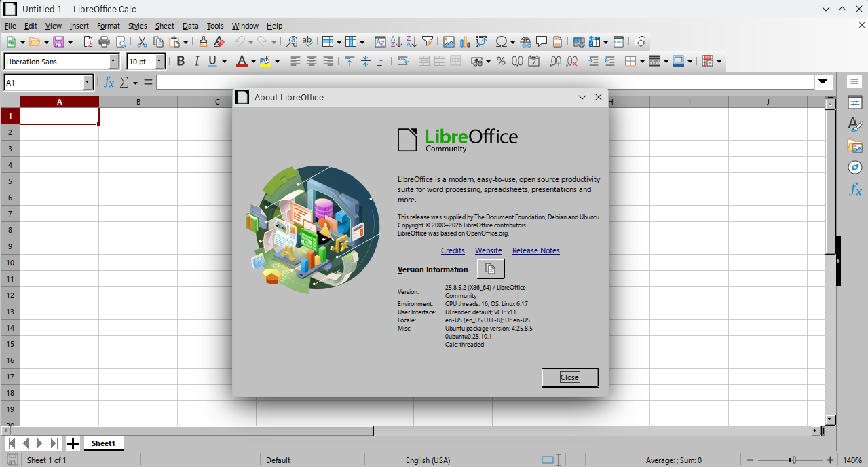The image size is (868, 467).
Task: Click Sort Ascending icon
Action: coord(396,42)
